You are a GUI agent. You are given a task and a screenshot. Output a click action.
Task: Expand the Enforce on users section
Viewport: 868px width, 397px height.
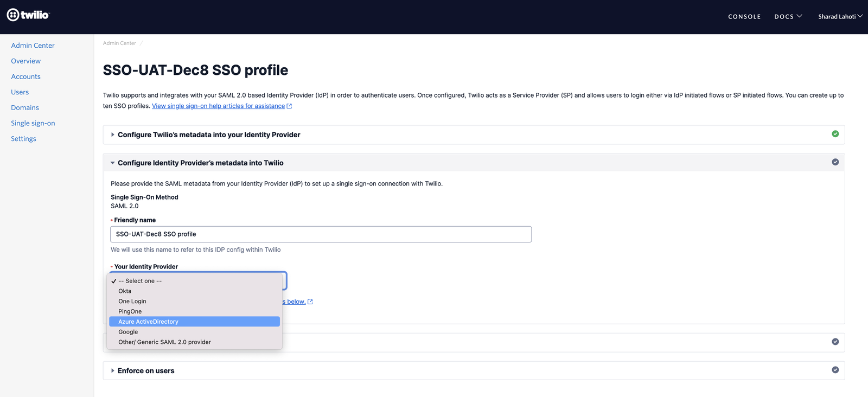(146, 371)
